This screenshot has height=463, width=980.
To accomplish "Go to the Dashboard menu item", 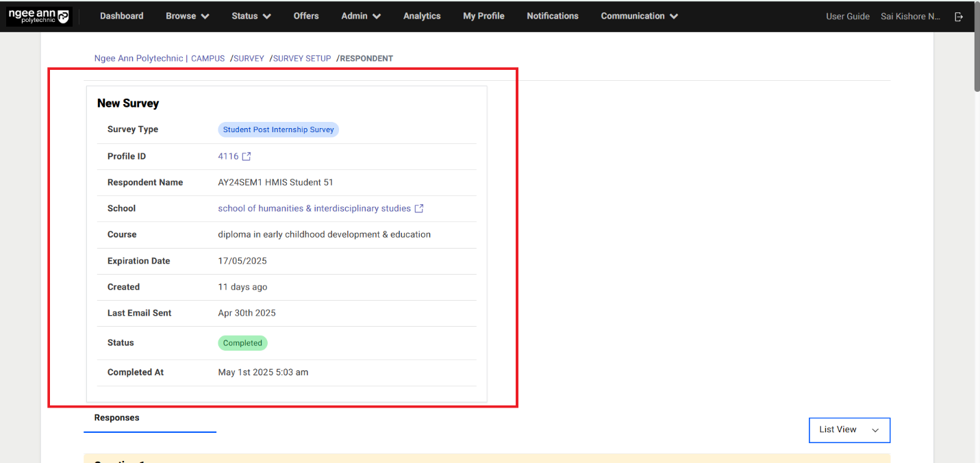I will click(x=121, y=16).
